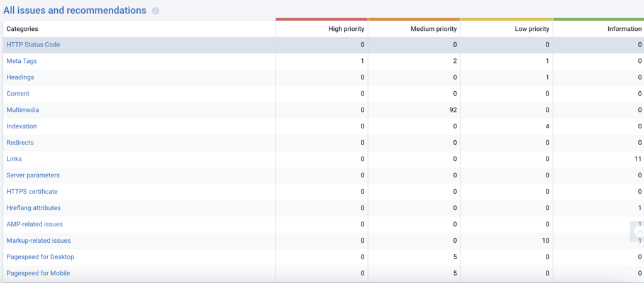Open the Server parameters category
Image resolution: width=644 pixels, height=283 pixels.
pyautogui.click(x=33, y=175)
